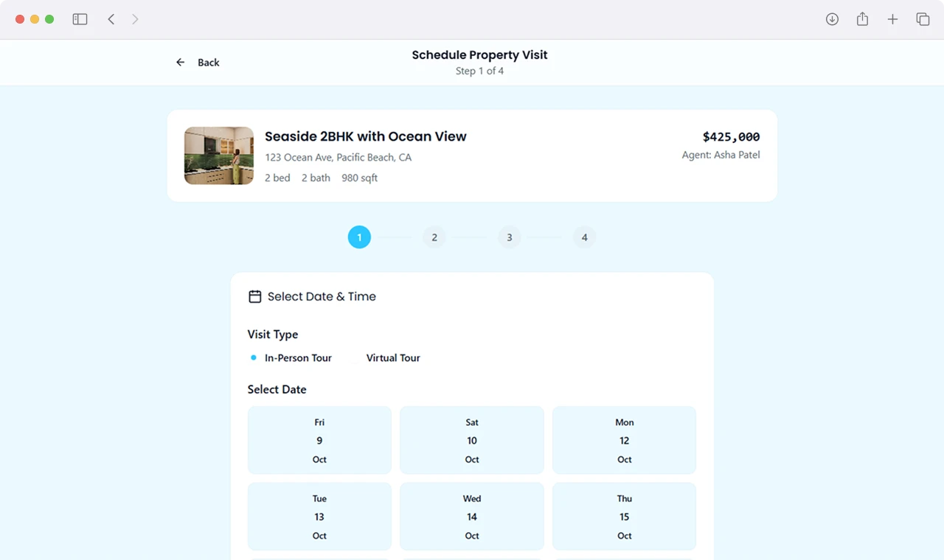Go to step 4 in the progress stepper
The width and height of the screenshot is (944, 560).
[584, 237]
